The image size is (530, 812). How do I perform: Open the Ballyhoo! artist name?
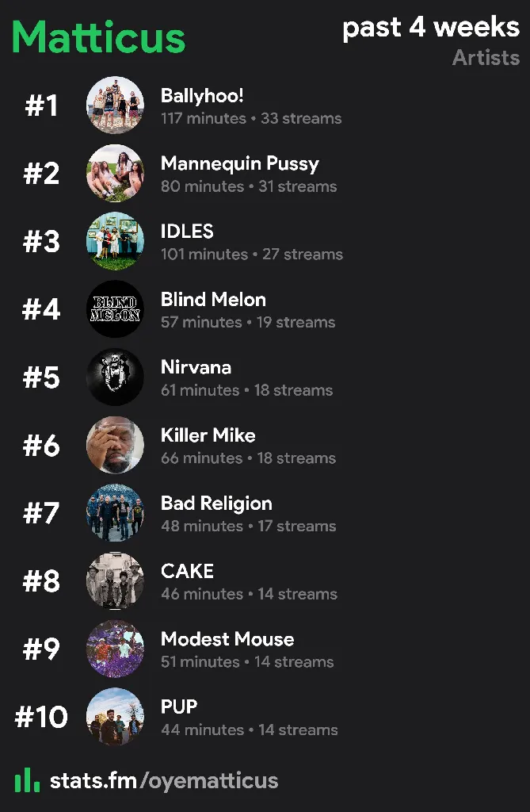pos(202,96)
